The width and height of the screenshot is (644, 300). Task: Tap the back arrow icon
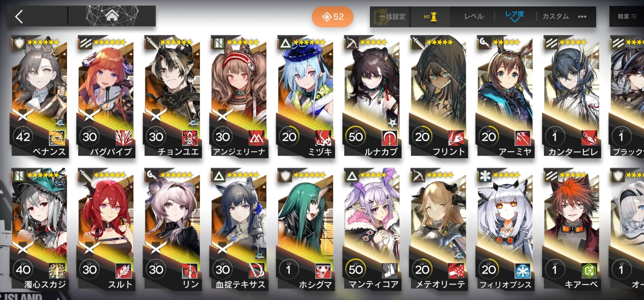19,16
